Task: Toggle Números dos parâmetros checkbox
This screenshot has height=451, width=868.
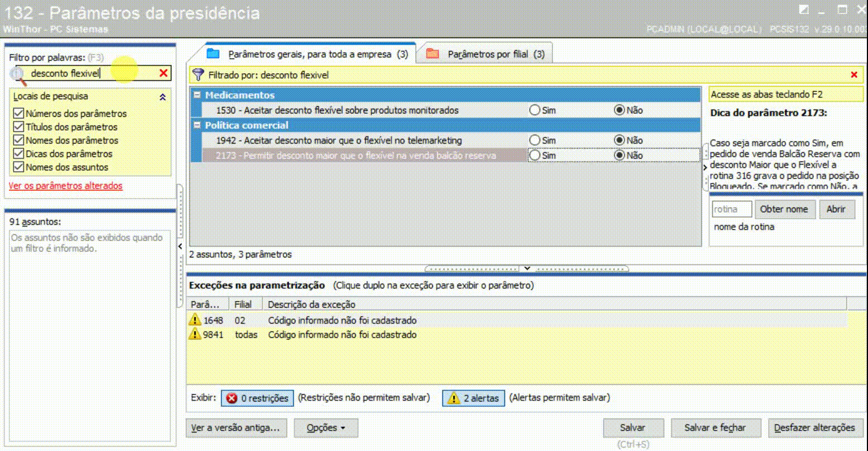Action: [x=18, y=113]
